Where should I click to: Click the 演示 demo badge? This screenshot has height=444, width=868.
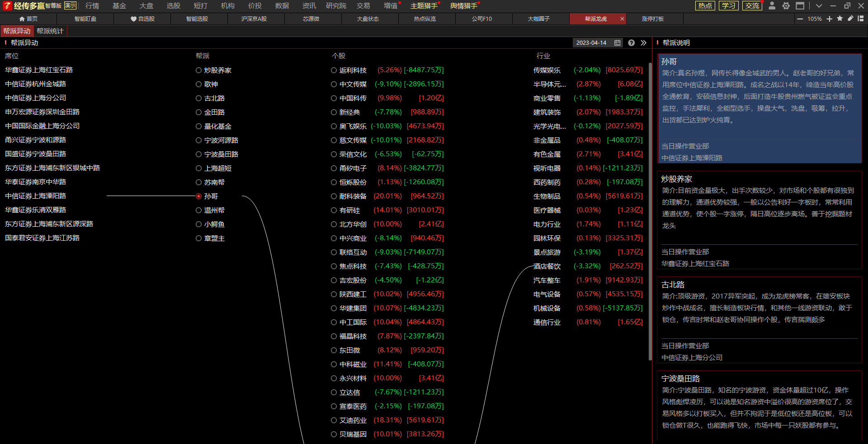click(70, 5)
